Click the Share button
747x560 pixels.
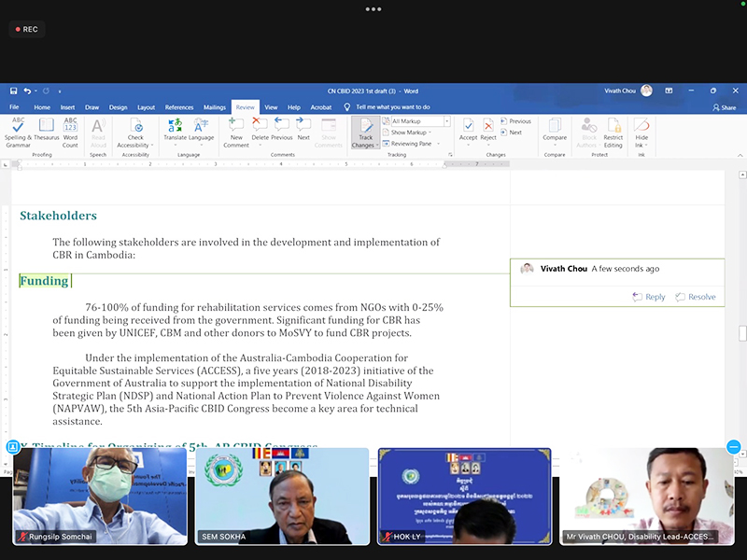tap(725, 107)
